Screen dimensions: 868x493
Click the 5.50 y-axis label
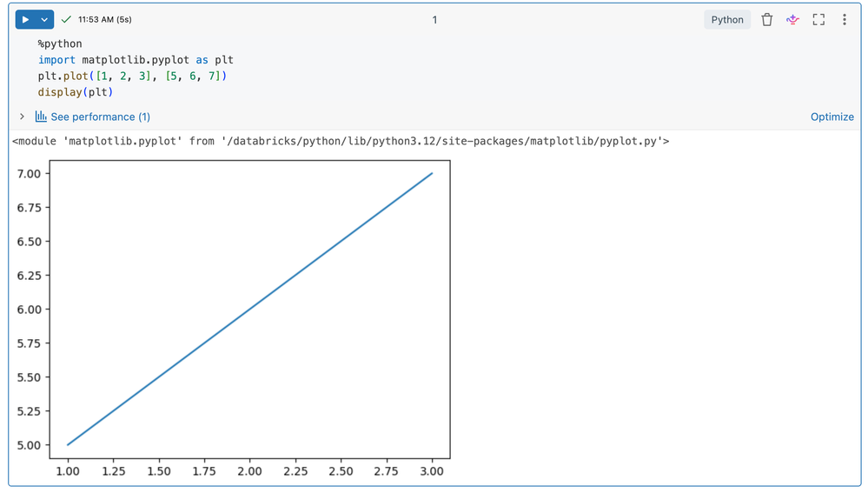[29, 377]
